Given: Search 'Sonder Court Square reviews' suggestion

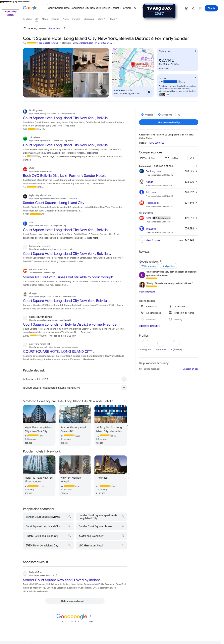Looking at the screenshot, I should pos(48,517).
